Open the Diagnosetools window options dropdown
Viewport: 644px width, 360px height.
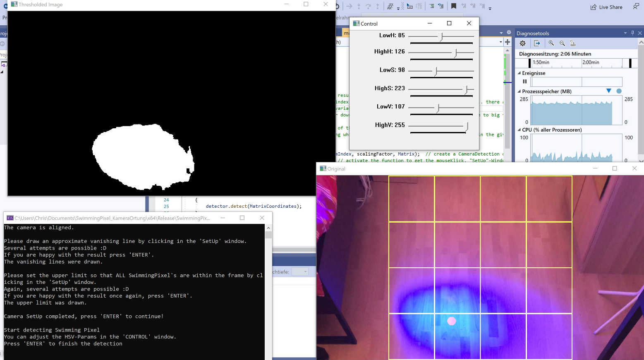point(625,33)
